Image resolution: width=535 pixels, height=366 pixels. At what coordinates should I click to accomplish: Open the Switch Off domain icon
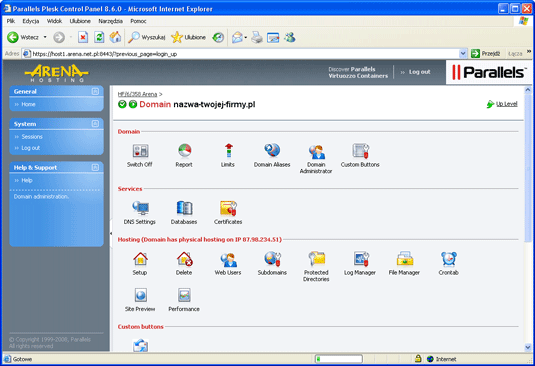(x=140, y=151)
